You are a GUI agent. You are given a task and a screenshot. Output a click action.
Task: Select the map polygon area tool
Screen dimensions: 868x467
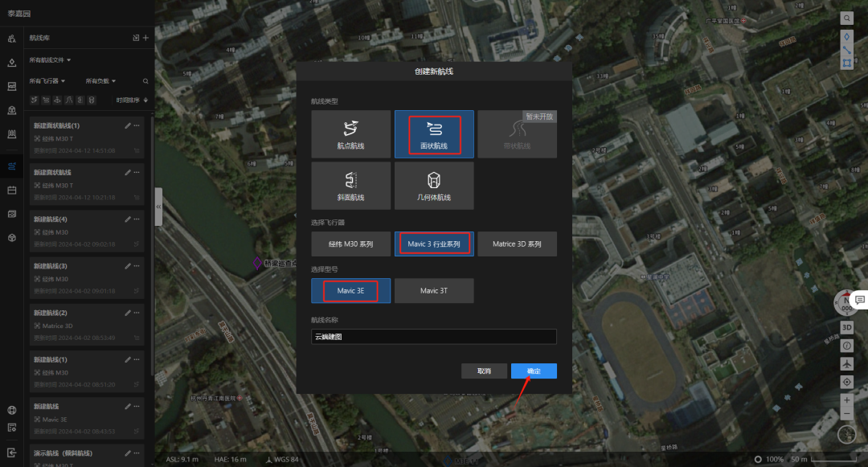click(x=846, y=63)
